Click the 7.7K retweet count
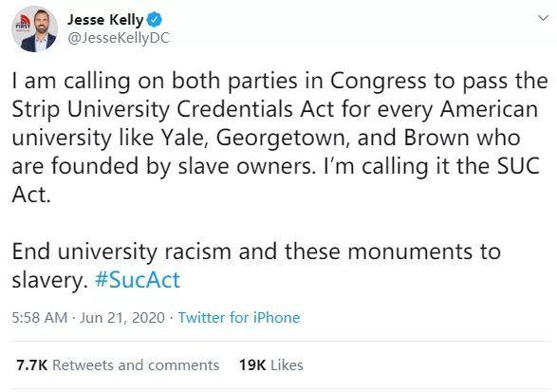557x392 pixels. pos(31,365)
